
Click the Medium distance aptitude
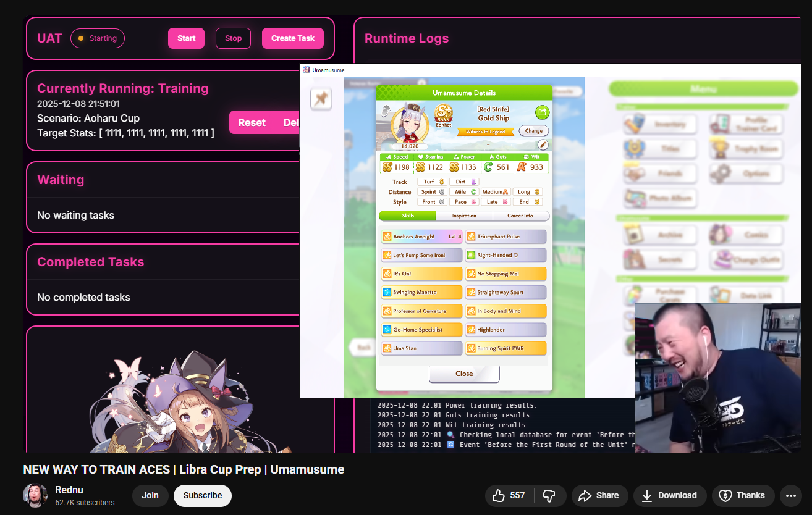click(x=495, y=192)
